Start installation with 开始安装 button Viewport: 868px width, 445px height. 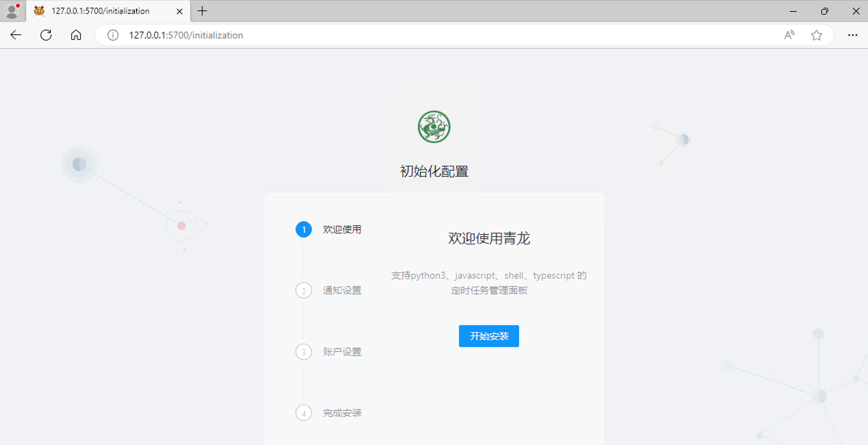click(x=489, y=336)
